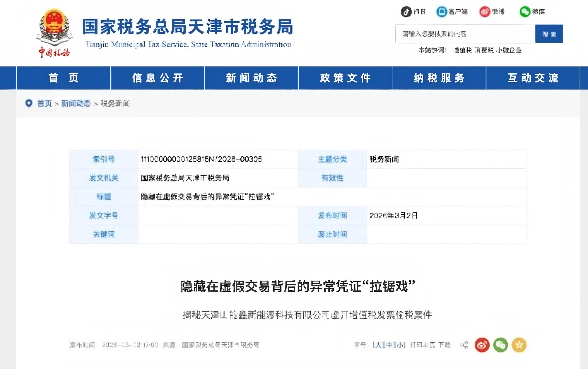Image resolution: width=588 pixels, height=369 pixels.
Task: Set font size to 中
Action: (x=389, y=345)
